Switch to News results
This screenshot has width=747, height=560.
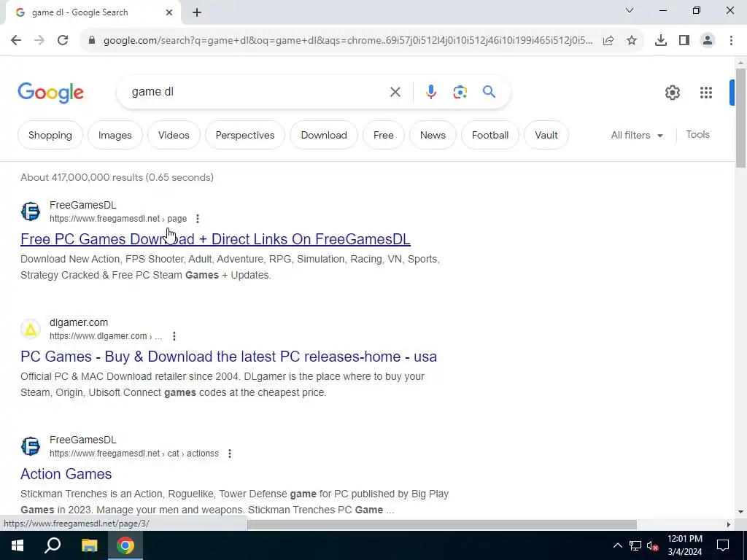click(433, 135)
